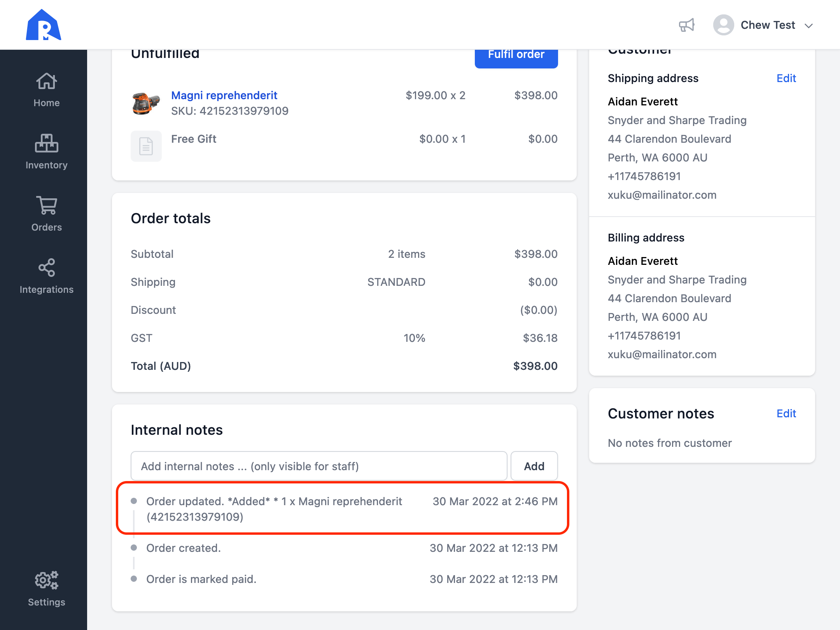Click the sander product thumbnail
Screen dimensions: 840x630
(x=146, y=103)
